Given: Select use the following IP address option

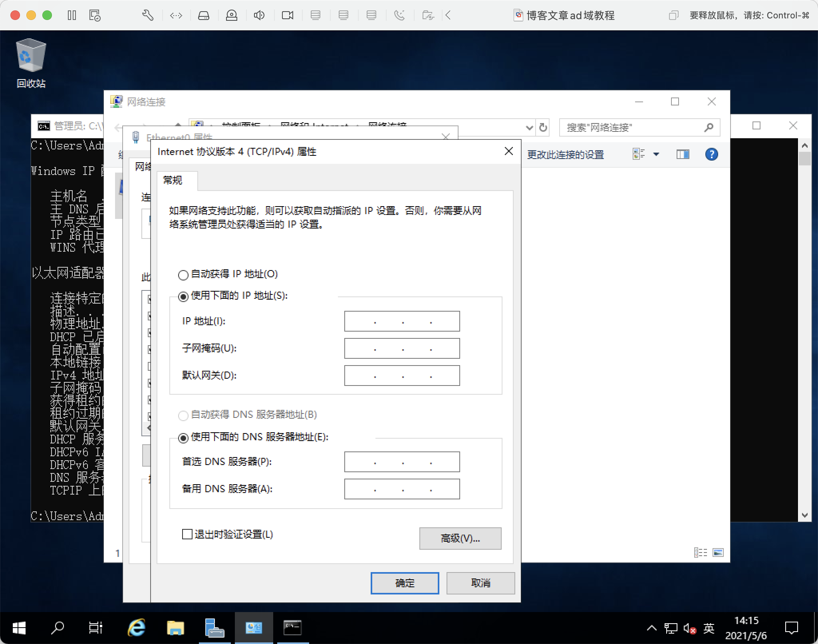Looking at the screenshot, I should (x=183, y=296).
